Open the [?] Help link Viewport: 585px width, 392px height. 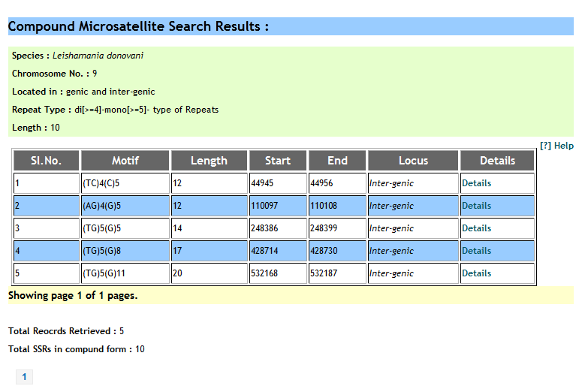tap(556, 146)
